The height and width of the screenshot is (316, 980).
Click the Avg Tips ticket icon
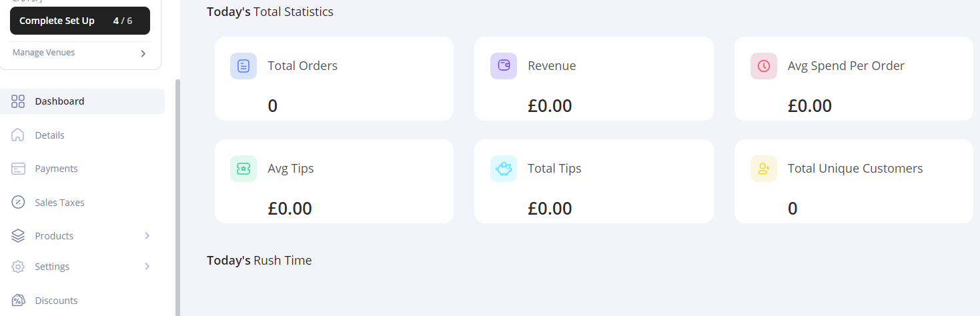243,169
